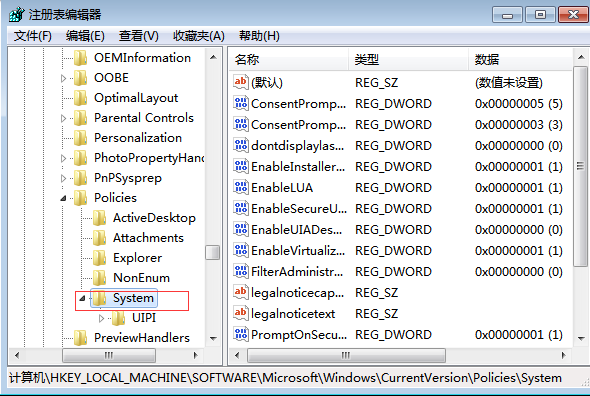Click the HKEY_LOCAL_MACHINE path in the status bar
Viewport: 590px width, 396px height.
[x=119, y=378]
